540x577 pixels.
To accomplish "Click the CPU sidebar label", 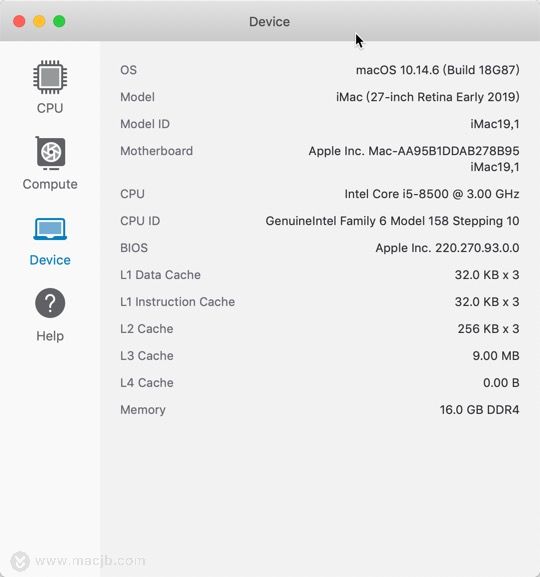I will point(50,108).
